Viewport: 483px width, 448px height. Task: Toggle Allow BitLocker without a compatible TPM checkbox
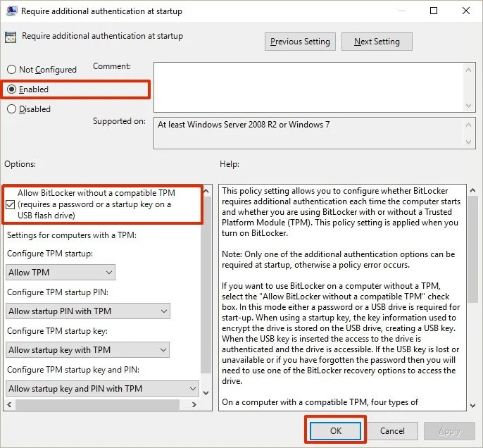[x=11, y=204]
